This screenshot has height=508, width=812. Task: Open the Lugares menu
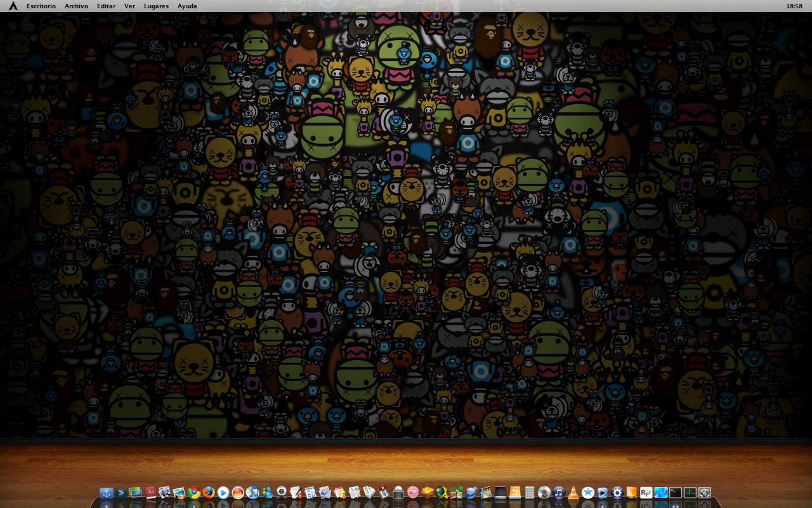(156, 6)
